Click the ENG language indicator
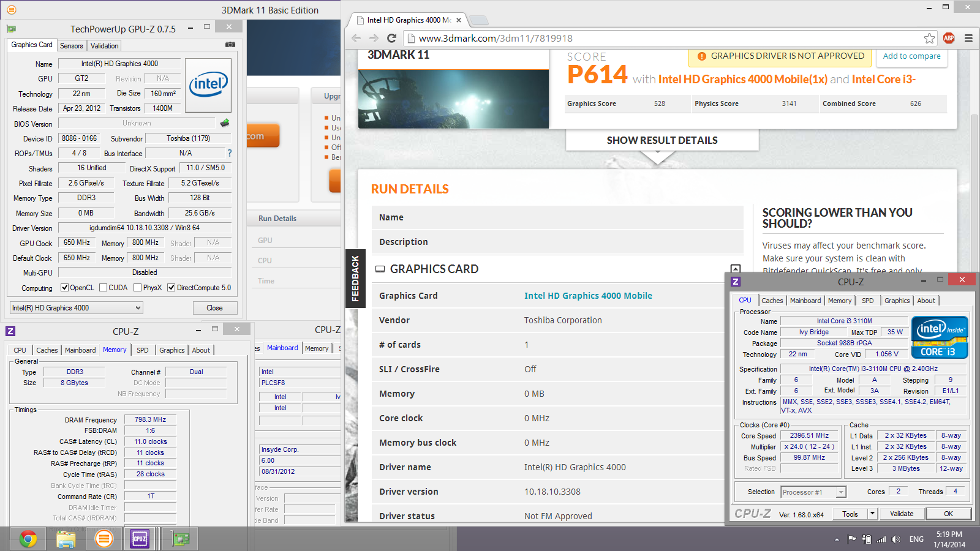The image size is (980, 551). tap(916, 539)
